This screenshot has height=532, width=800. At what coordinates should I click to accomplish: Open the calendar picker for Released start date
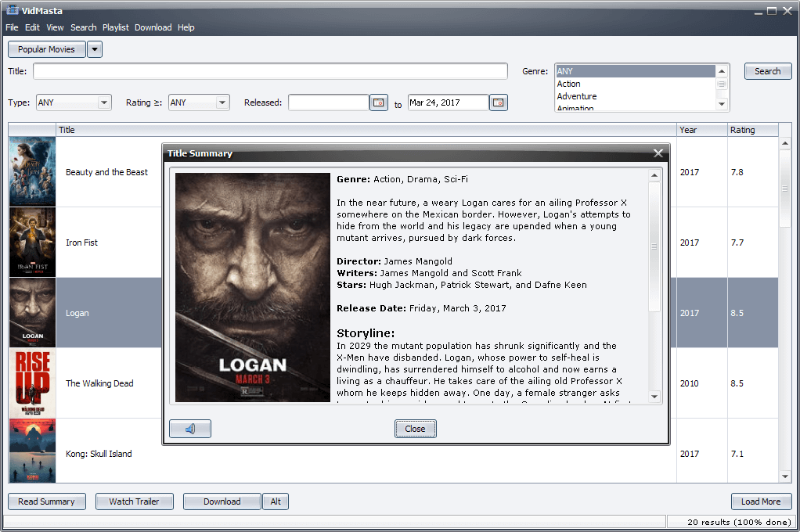(x=379, y=102)
